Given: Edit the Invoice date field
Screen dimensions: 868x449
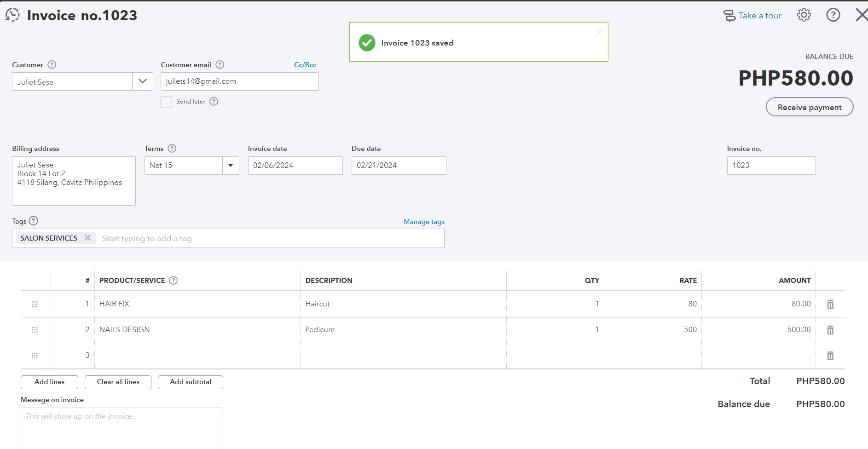Looking at the screenshot, I should [x=295, y=166].
